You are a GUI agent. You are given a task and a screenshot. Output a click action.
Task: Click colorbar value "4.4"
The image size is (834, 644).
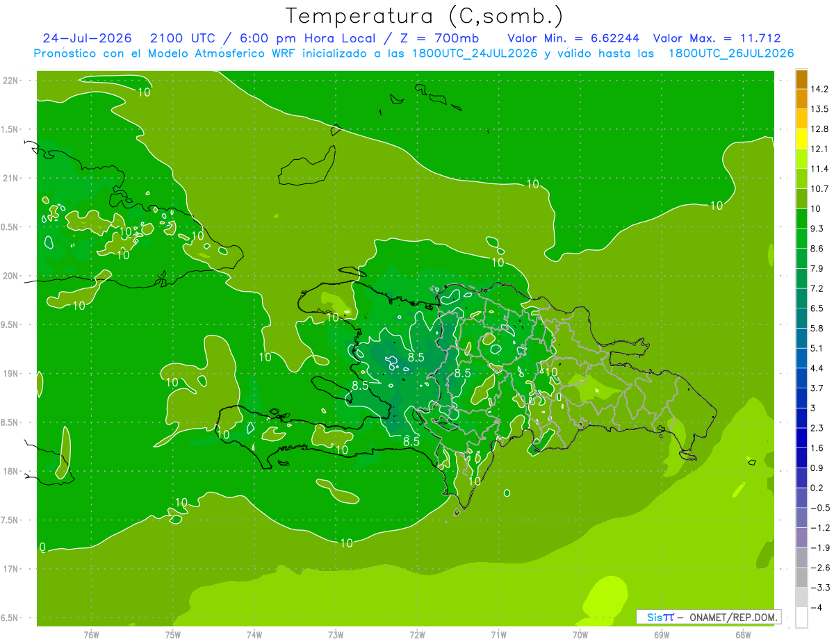(x=817, y=368)
